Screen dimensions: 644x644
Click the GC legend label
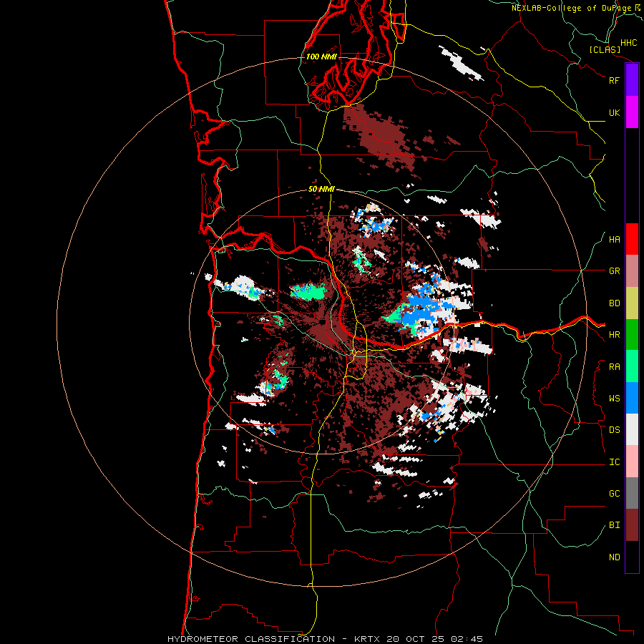(614, 494)
